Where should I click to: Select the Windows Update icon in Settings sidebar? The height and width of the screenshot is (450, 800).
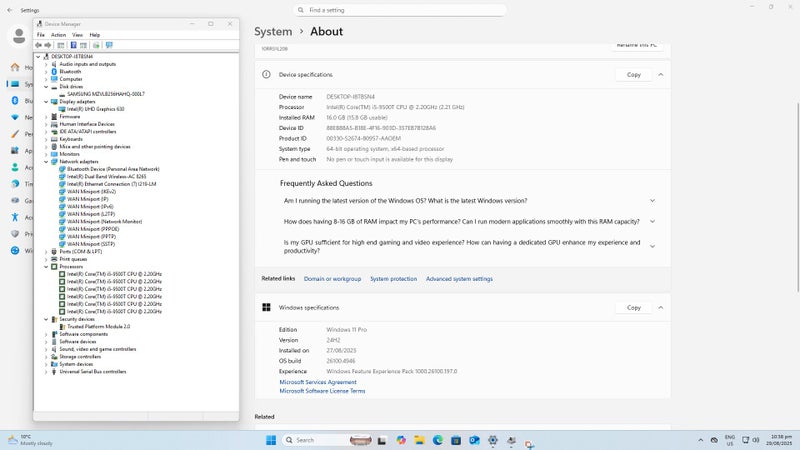(x=15, y=251)
